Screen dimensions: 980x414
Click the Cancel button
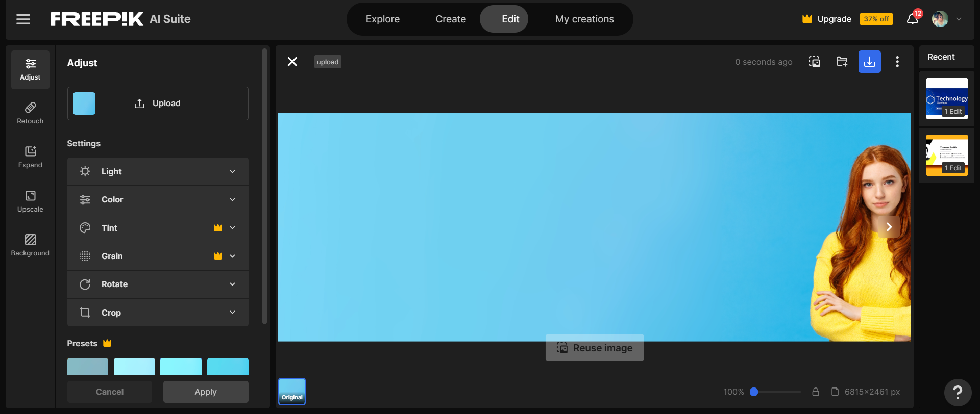pos(110,392)
